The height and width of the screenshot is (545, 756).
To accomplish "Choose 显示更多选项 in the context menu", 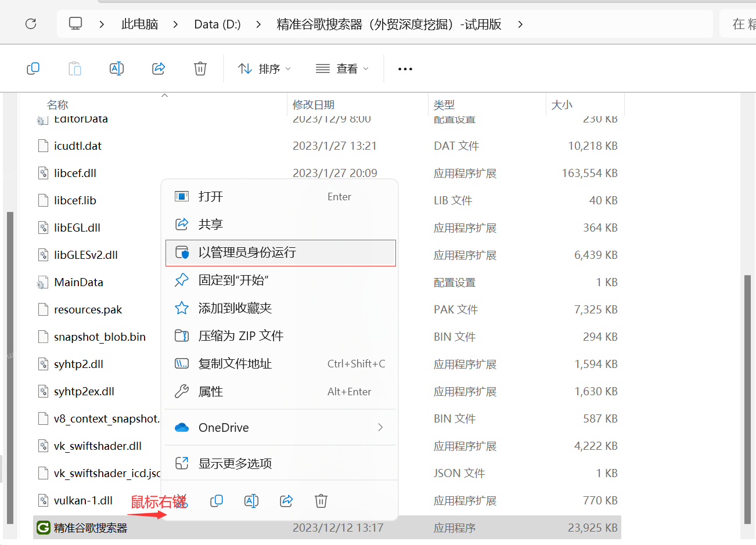I will coord(280,464).
